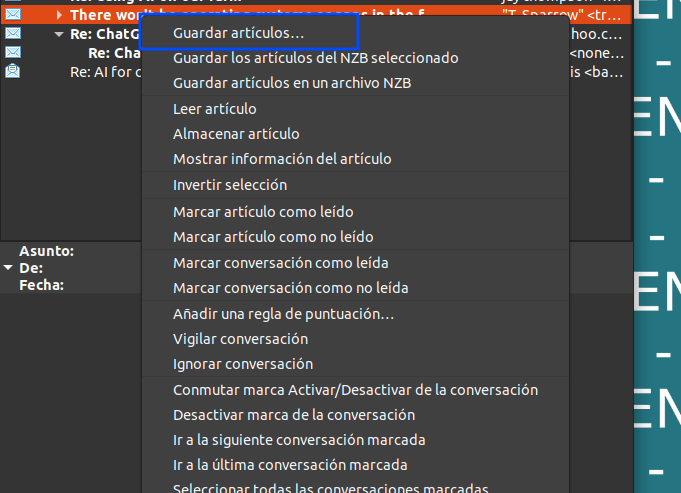Select 'Vigilar conversación' entry
This screenshot has height=493, width=681.
click(355, 339)
